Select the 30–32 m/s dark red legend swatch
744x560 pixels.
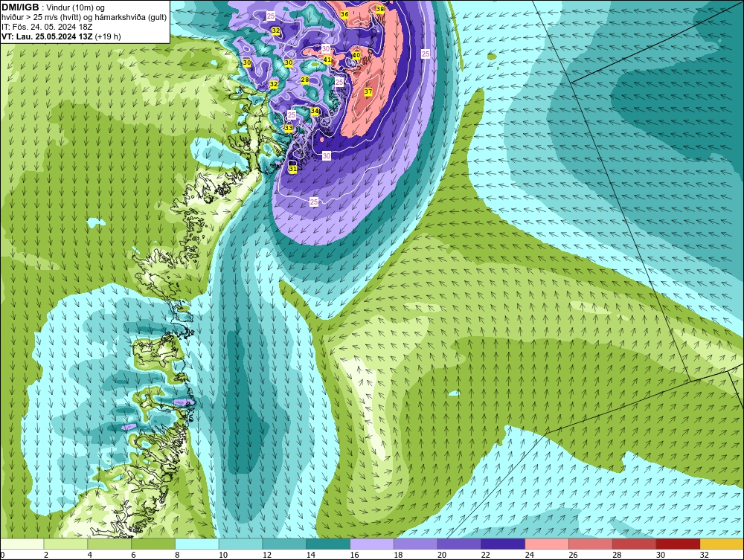tap(678, 544)
